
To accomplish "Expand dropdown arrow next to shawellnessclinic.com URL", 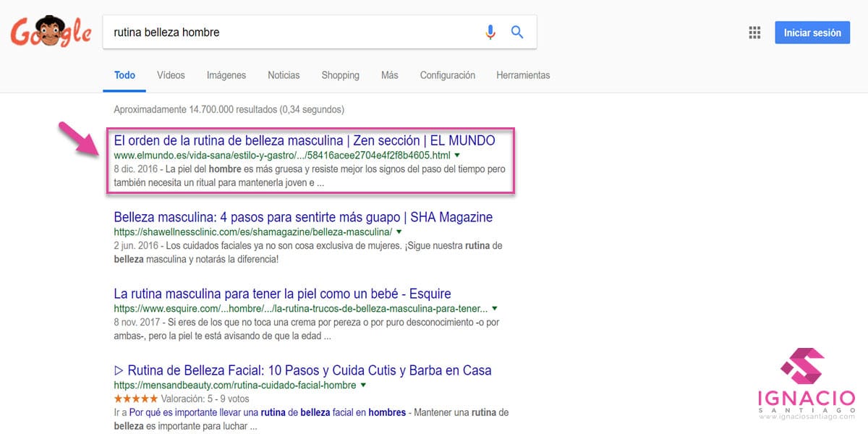I will [x=399, y=232].
